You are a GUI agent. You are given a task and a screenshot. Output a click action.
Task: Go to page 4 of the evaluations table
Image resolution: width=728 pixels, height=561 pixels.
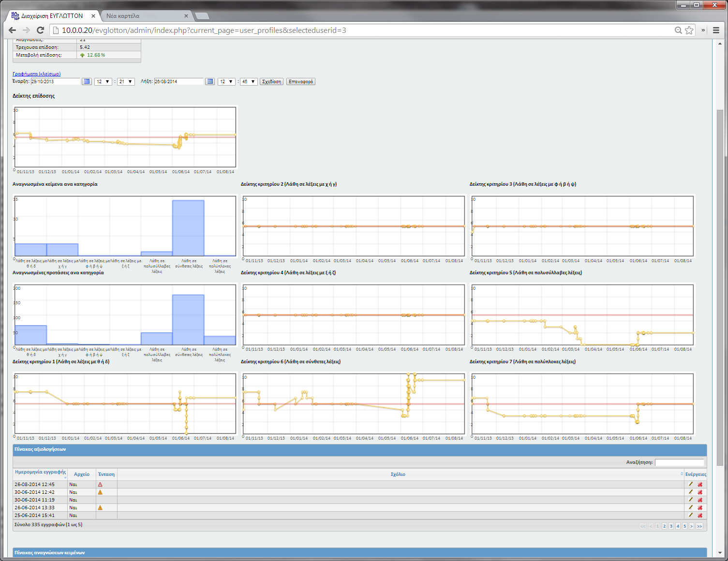678,526
